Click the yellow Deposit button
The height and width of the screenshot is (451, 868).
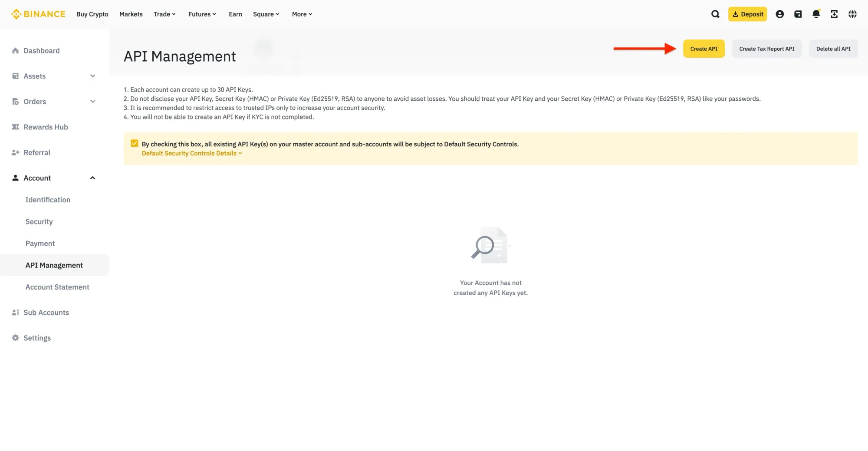click(x=747, y=14)
